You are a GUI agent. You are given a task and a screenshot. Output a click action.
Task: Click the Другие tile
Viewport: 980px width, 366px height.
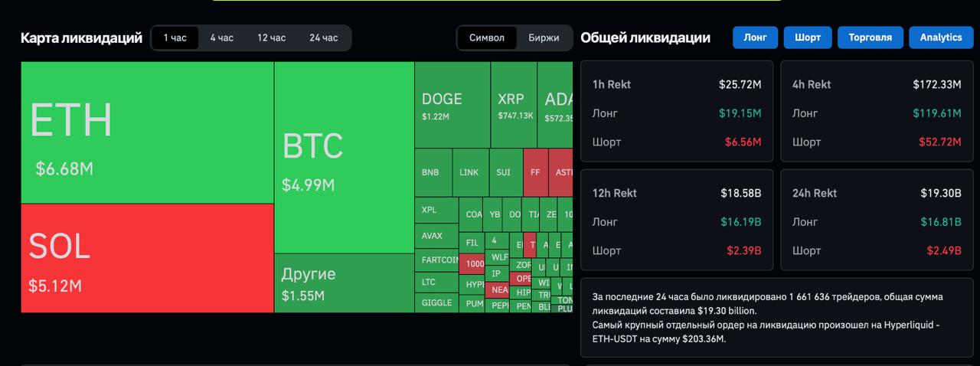point(344,283)
